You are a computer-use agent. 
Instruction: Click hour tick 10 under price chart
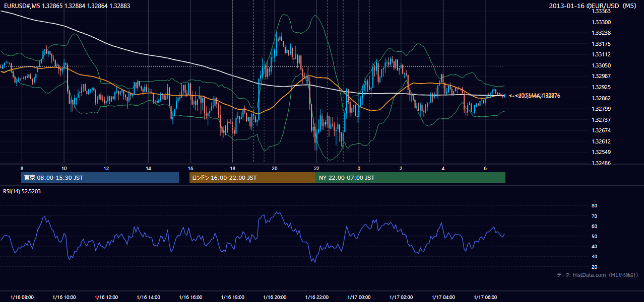64,168
